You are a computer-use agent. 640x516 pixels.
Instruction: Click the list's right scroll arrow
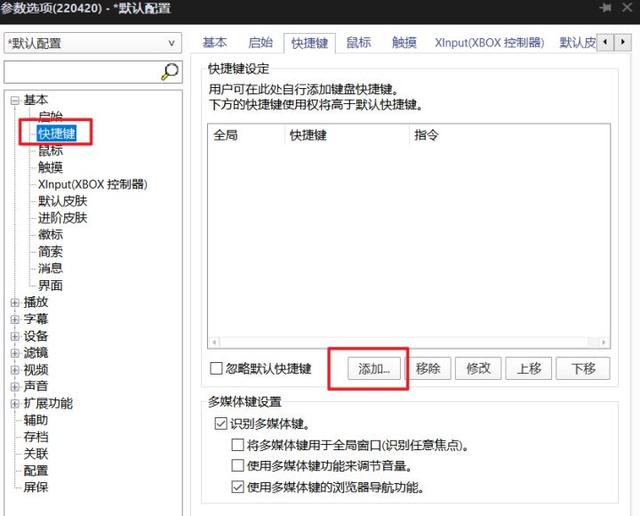point(604,342)
